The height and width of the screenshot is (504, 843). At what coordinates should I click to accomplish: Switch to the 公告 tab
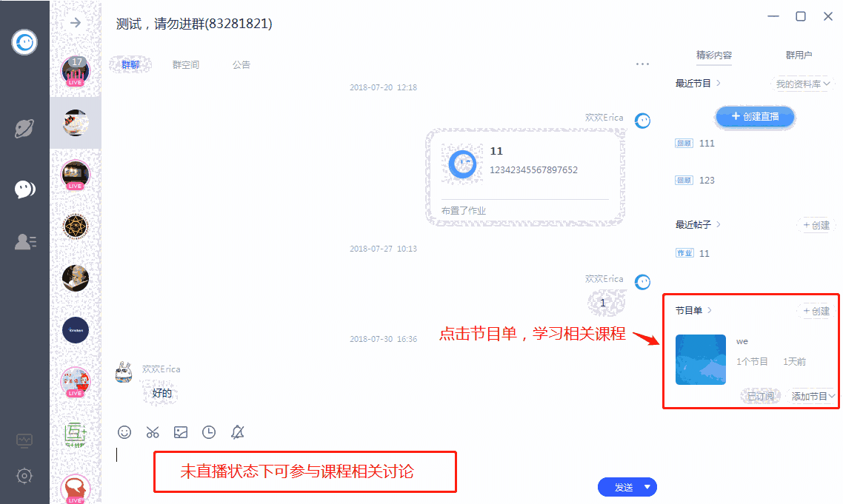point(241,64)
